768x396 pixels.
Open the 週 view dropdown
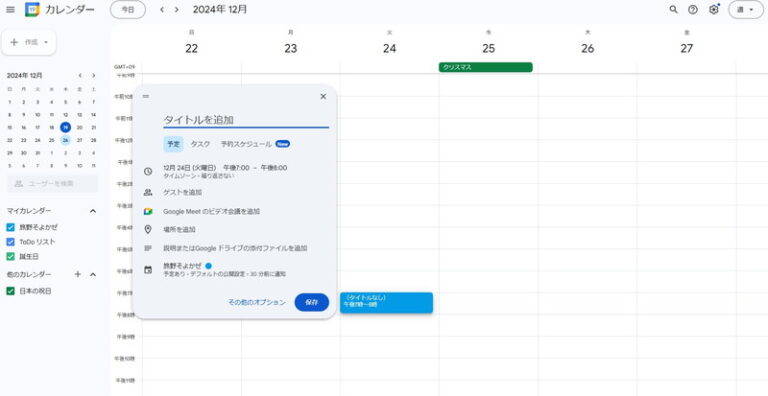[x=745, y=9]
